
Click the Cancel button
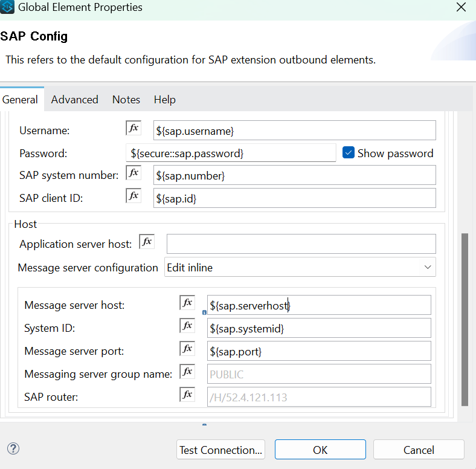[419, 450]
